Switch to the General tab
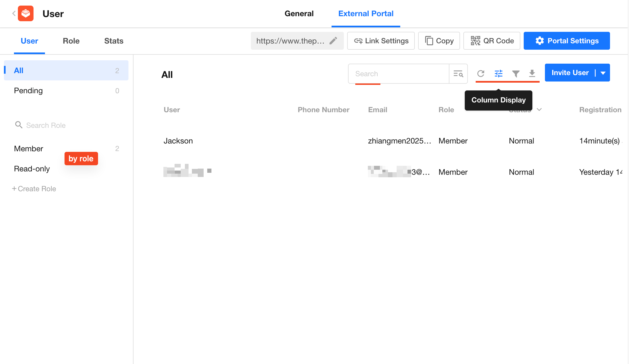The height and width of the screenshot is (364, 629). 299,13
